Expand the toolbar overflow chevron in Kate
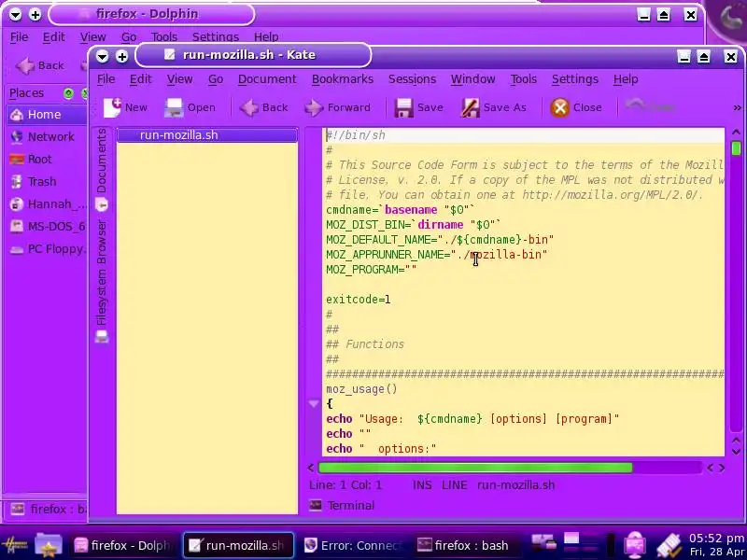The width and height of the screenshot is (747, 560). pos(737,108)
